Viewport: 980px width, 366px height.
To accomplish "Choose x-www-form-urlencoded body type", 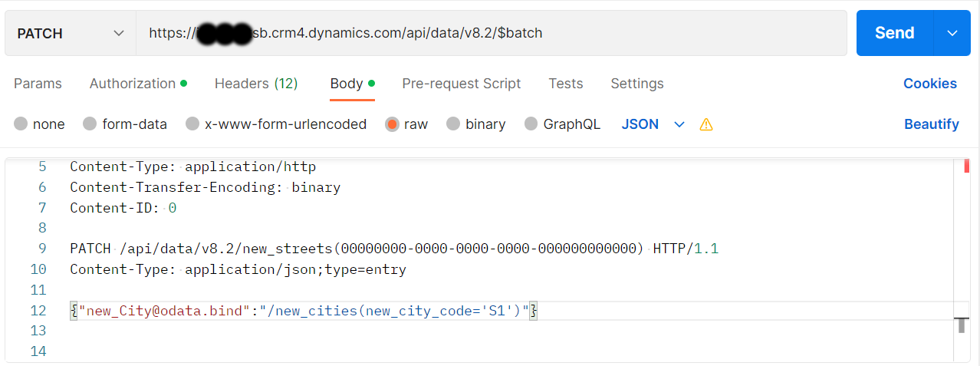I will click(x=192, y=124).
